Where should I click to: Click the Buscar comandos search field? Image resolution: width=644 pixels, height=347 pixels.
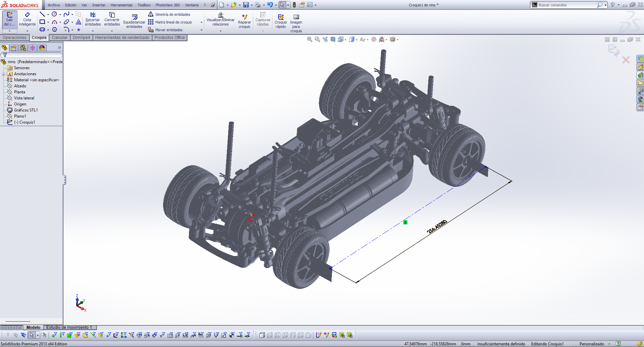(566, 5)
